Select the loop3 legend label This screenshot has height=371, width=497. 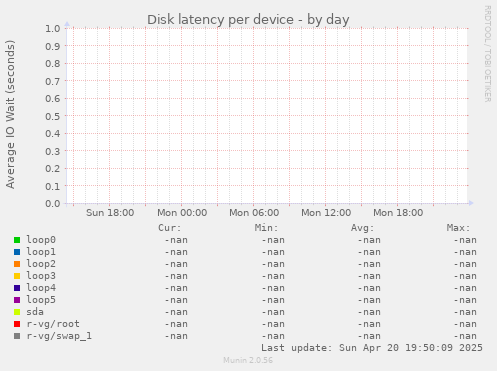(x=41, y=276)
